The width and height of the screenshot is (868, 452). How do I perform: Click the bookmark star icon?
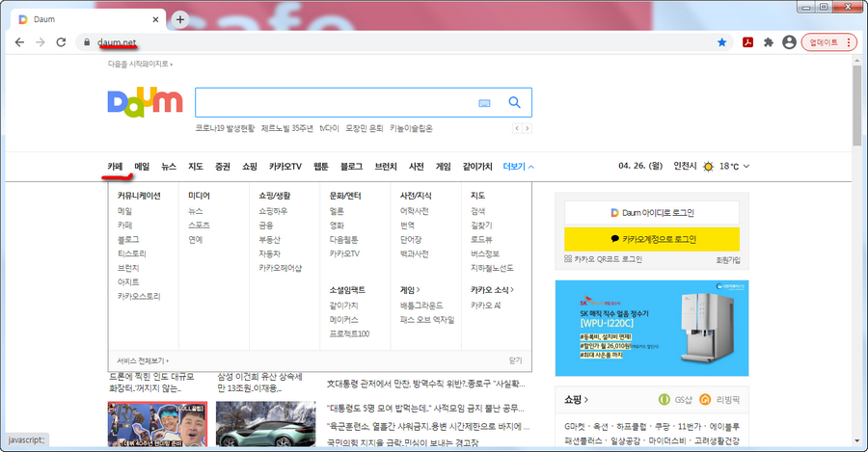point(721,42)
